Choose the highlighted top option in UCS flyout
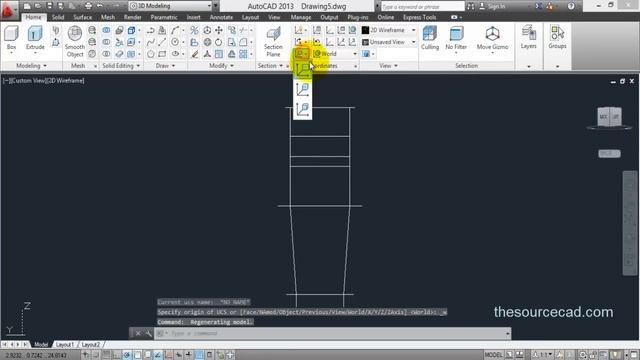Image resolution: width=640 pixels, height=360 pixels. [302, 70]
